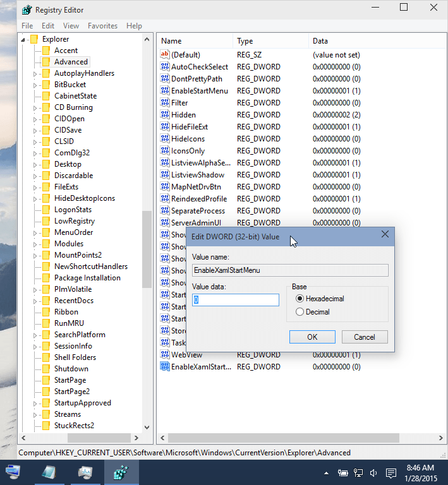Click the volume speaker tray icon
This screenshot has width=448, height=485.
point(373,473)
